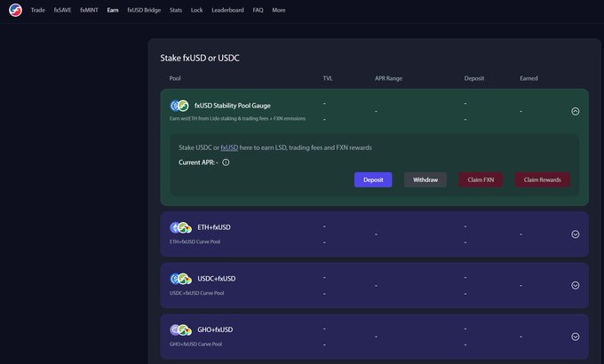Click the Claim Rewards button
The height and width of the screenshot is (364, 604).
tap(543, 180)
